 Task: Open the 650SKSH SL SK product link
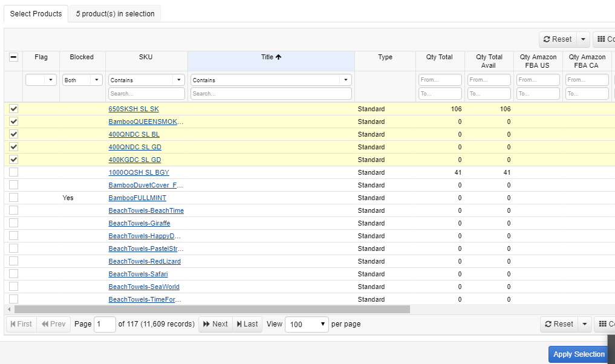(x=134, y=109)
